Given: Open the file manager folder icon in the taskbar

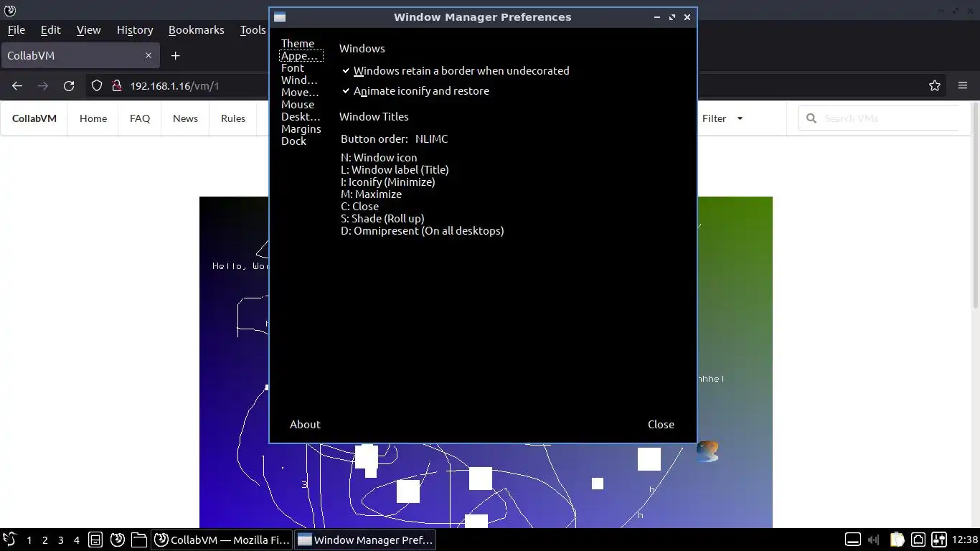Looking at the screenshot, I should [139, 540].
